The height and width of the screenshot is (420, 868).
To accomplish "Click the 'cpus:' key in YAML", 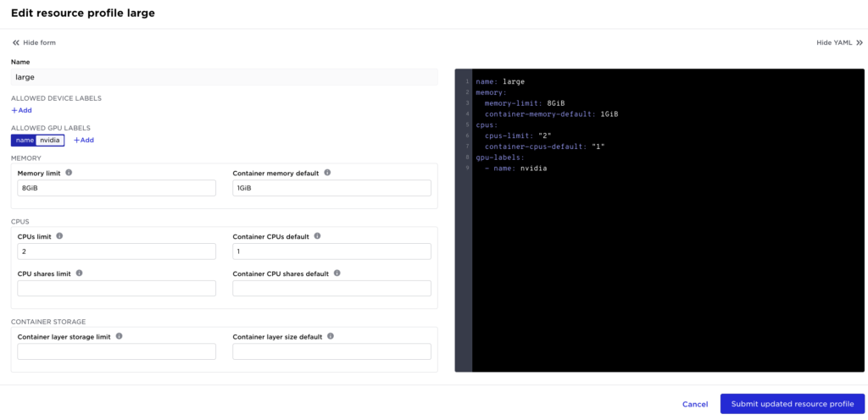I will (x=487, y=124).
